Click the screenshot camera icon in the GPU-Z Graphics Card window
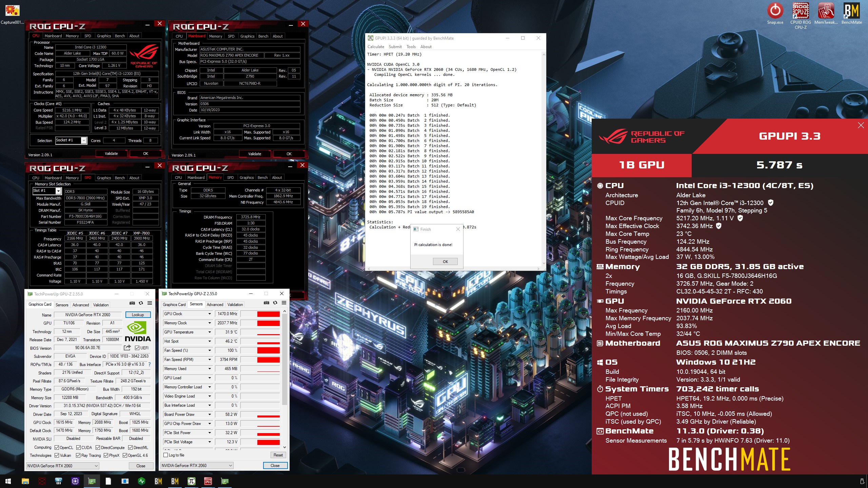Screen dimensions: 868x488 [x=132, y=303]
